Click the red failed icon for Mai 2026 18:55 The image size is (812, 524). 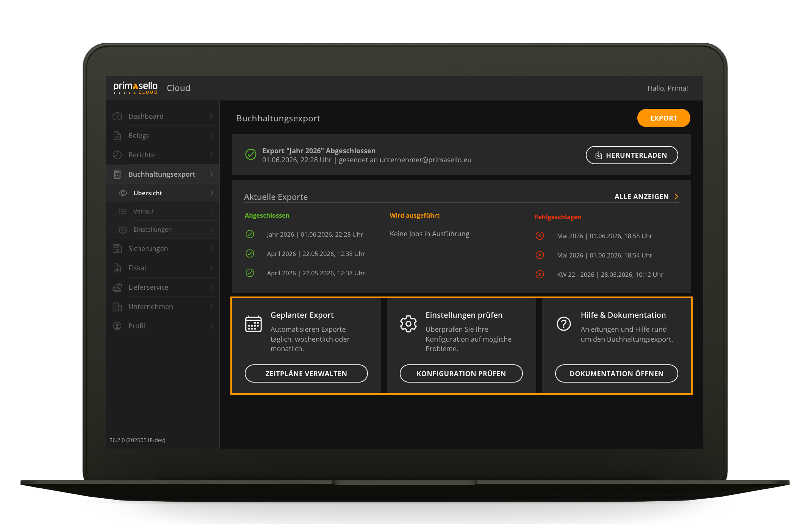click(540, 236)
